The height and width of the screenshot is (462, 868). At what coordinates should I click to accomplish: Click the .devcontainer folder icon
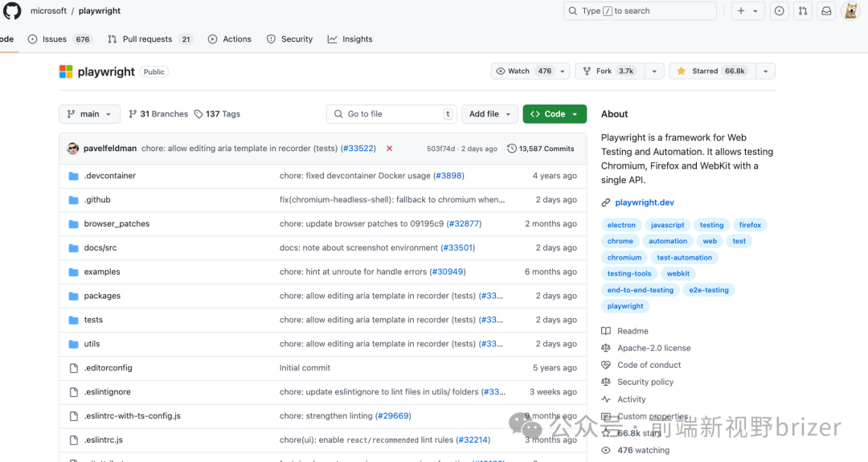73,176
